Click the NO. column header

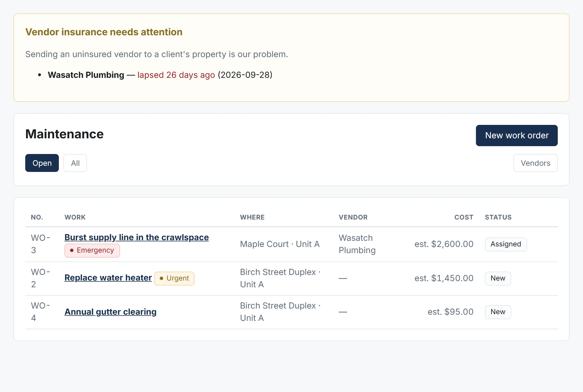(x=37, y=217)
